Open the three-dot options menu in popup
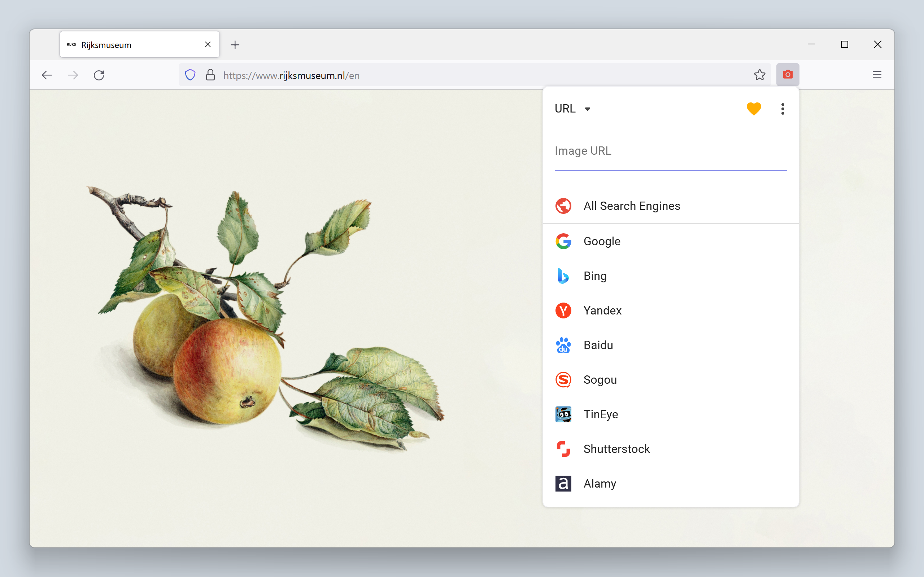924x577 pixels. (783, 109)
